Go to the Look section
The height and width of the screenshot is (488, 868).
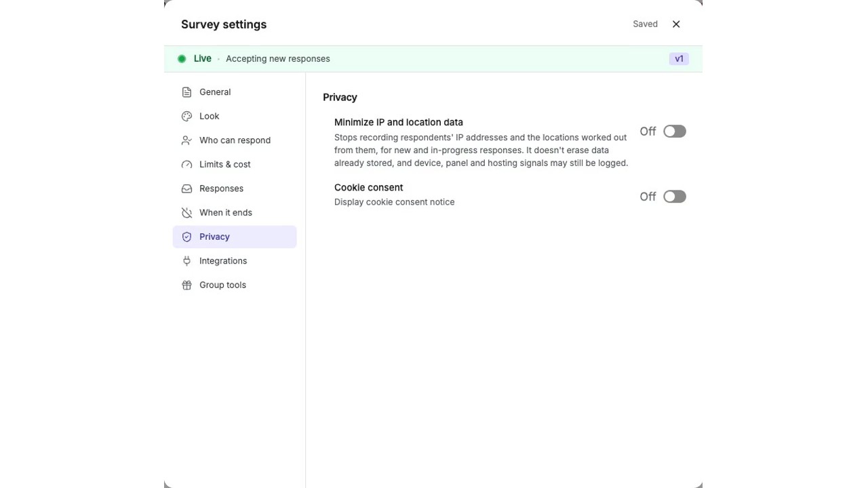click(235, 116)
